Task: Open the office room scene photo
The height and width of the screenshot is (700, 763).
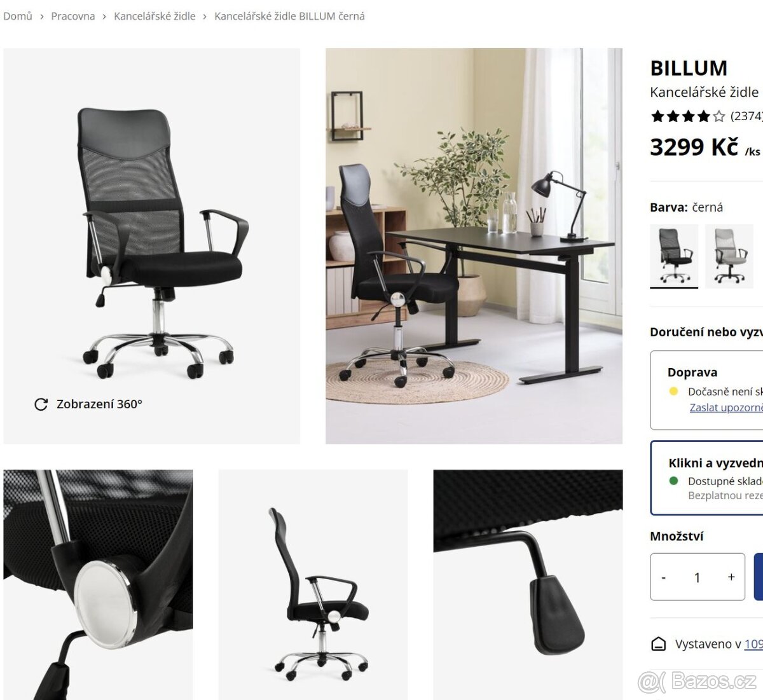Action: pos(474,246)
